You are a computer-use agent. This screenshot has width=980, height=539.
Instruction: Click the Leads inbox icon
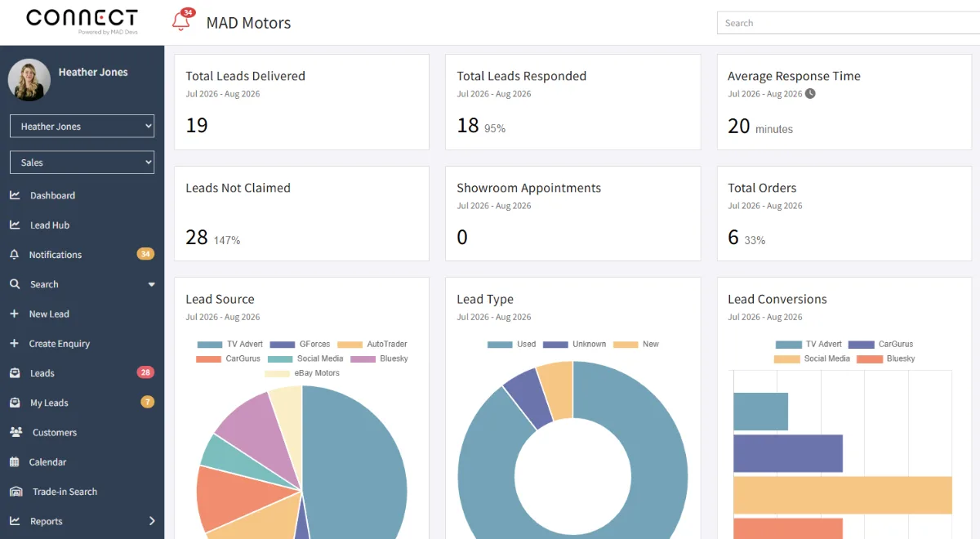(15, 373)
